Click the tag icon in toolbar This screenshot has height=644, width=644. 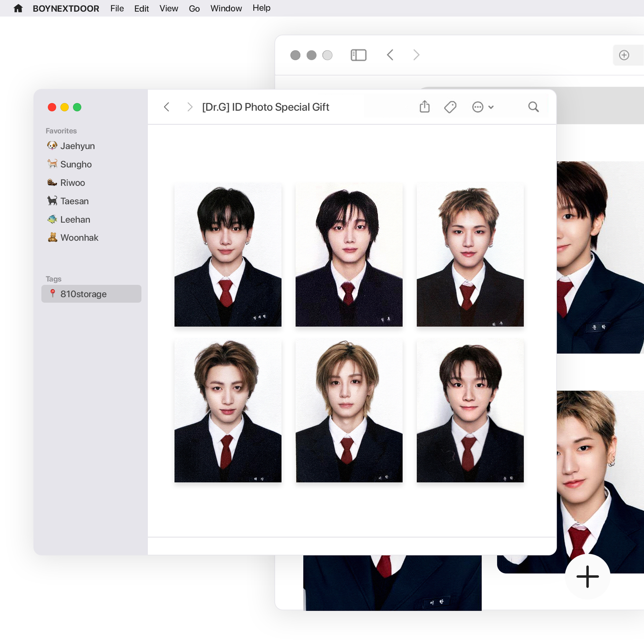click(x=450, y=107)
